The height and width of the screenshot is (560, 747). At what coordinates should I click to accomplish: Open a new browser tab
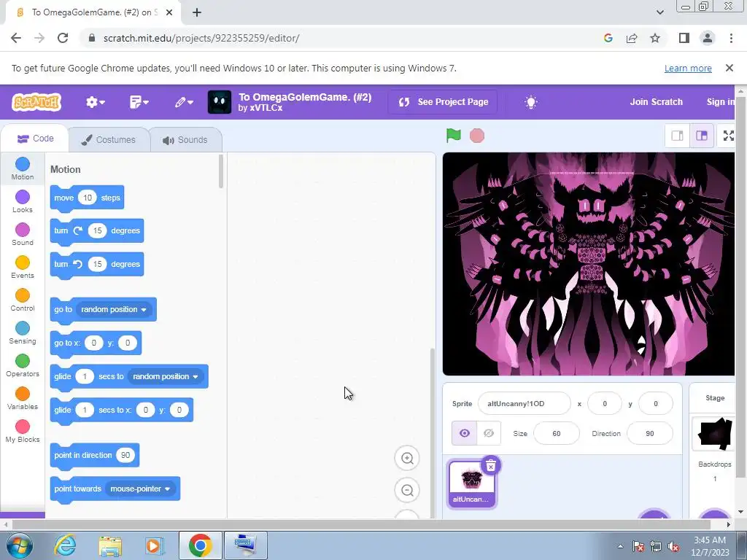click(x=197, y=13)
